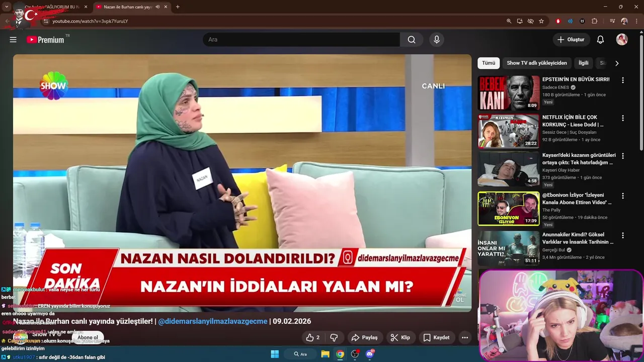This screenshot has width=644, height=362.
Task: Select Show TV adlı yükleyiciden chip
Action: coord(537,63)
